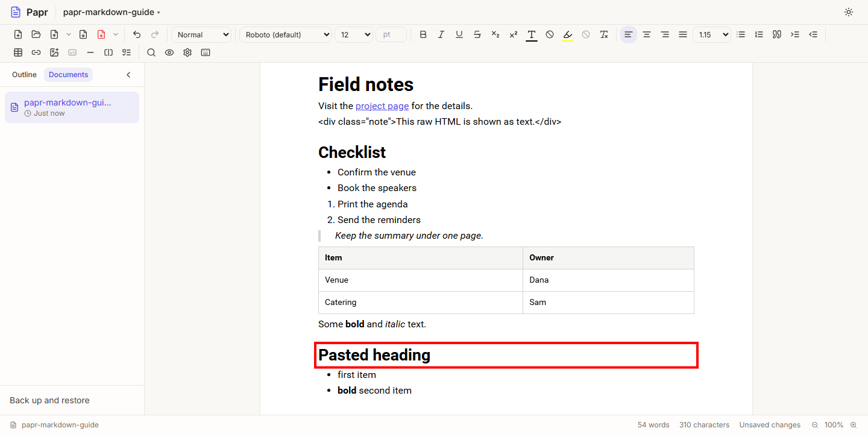Insert a horizontal rule
Viewport: 868px width, 434px height.
(x=90, y=52)
